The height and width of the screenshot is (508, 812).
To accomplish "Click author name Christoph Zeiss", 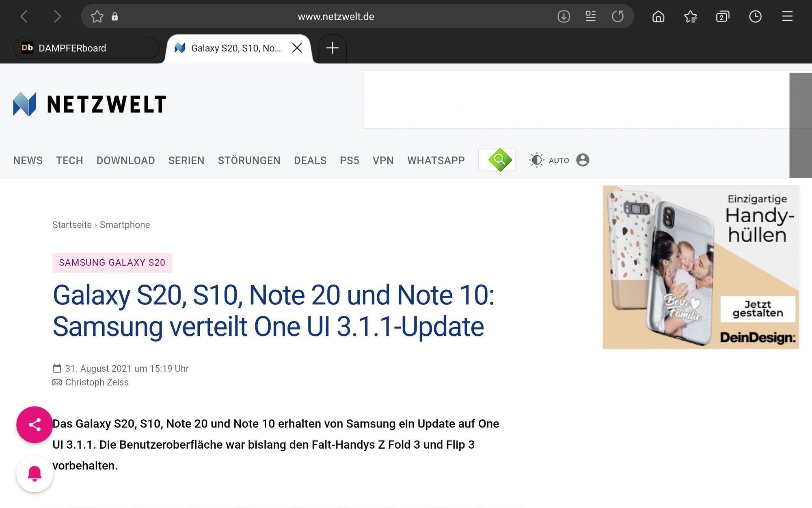I will [97, 382].
